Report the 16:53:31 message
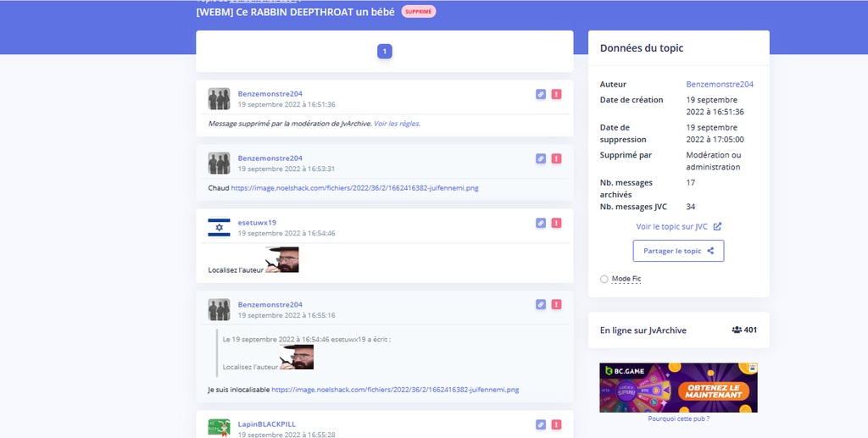 click(556, 158)
